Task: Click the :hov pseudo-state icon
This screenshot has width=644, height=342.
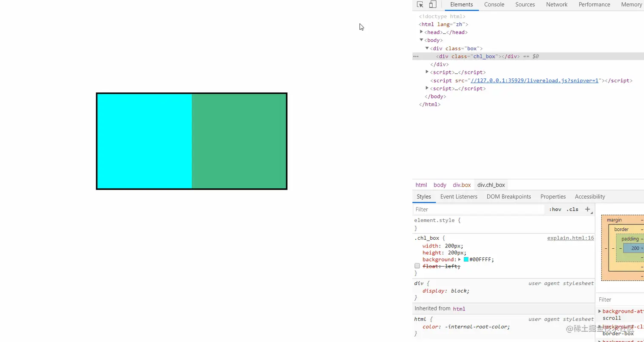Action: [x=555, y=209]
